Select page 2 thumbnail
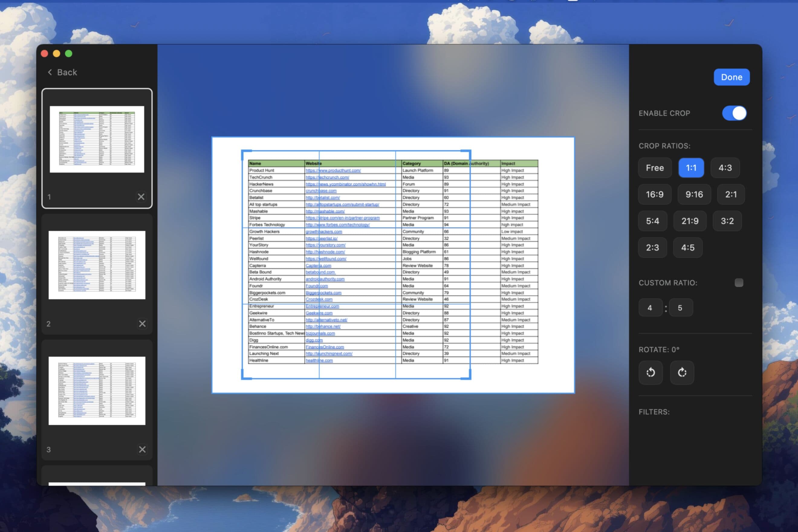This screenshot has height=532, width=798. [97, 265]
